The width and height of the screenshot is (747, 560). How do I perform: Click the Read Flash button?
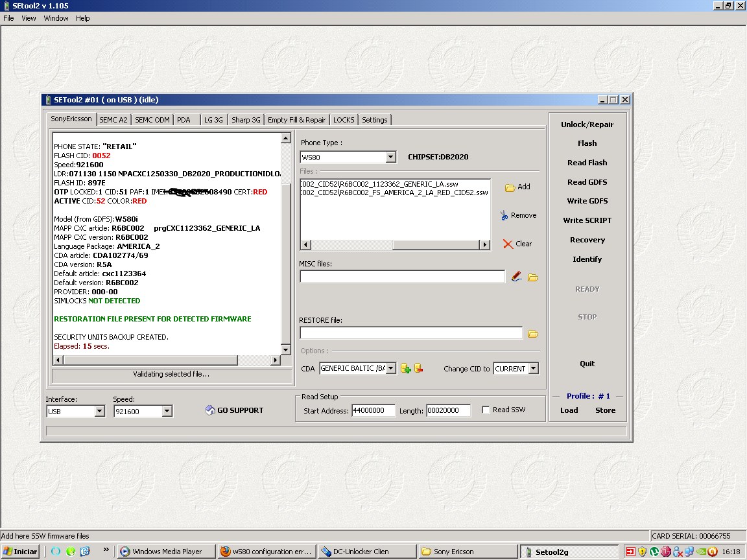point(587,163)
